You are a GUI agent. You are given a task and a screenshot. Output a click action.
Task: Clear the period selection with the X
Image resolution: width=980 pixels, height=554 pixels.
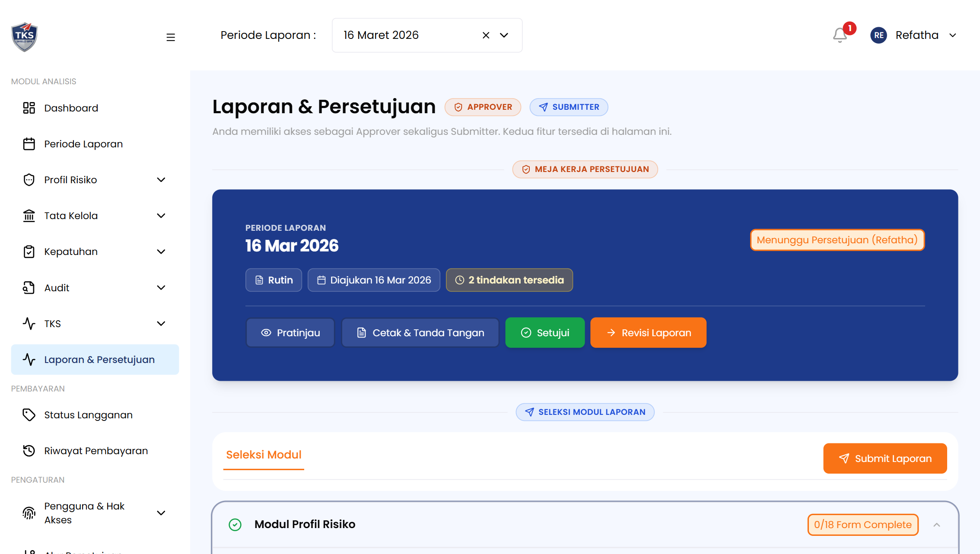point(485,35)
